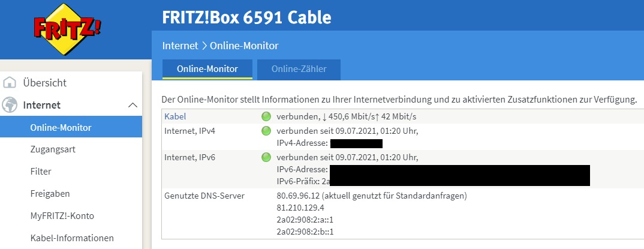Click the green IPv4 status indicator
The height and width of the screenshot is (249, 644).
click(x=266, y=131)
